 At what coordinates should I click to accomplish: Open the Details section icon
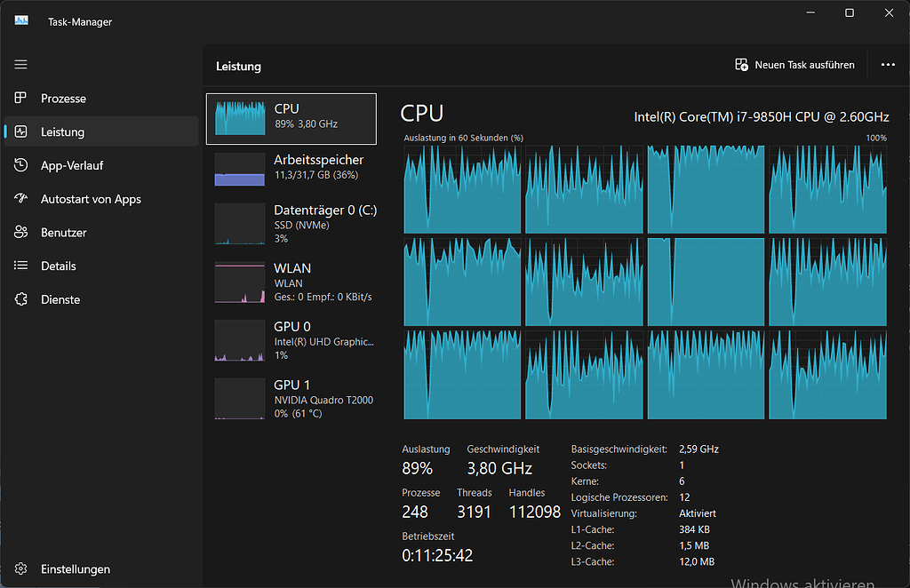20,266
